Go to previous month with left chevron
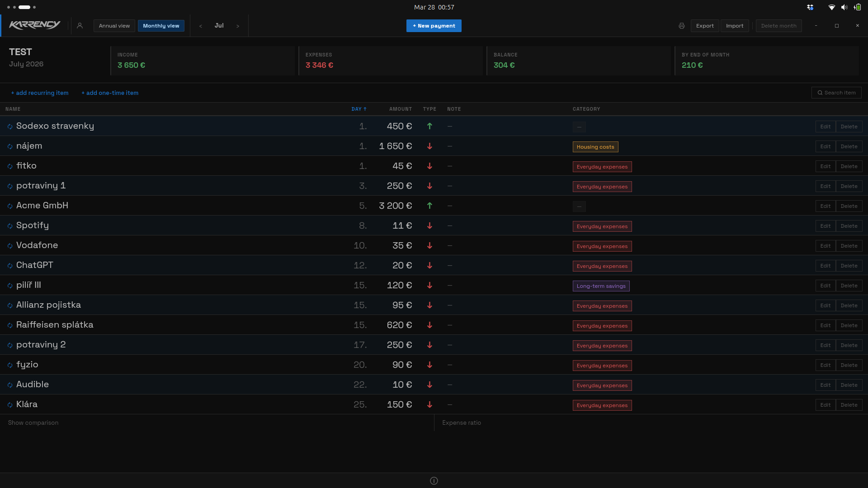868x488 pixels. click(x=201, y=26)
